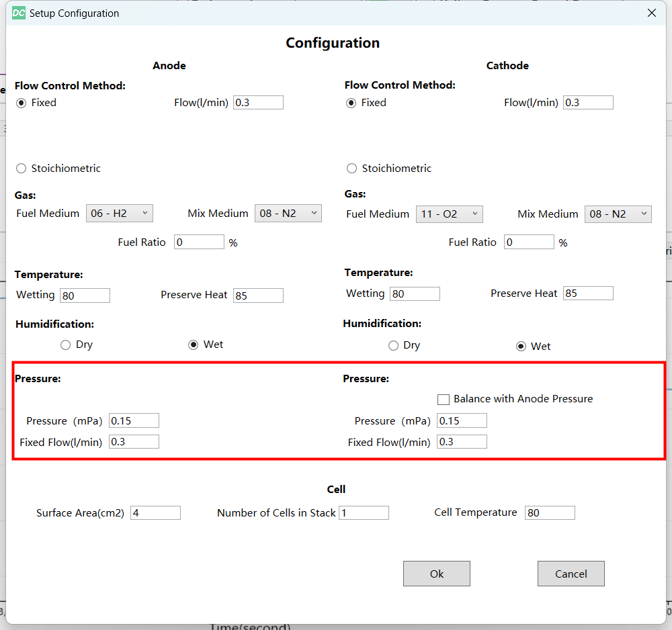Click the Cathode Fuel Ratio field
This screenshot has height=630, width=672.
529,242
